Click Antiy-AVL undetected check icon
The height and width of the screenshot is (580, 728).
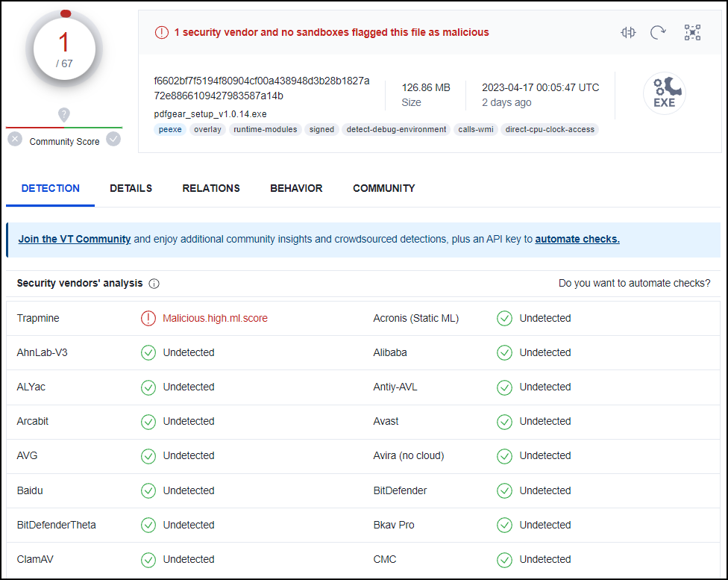click(504, 387)
